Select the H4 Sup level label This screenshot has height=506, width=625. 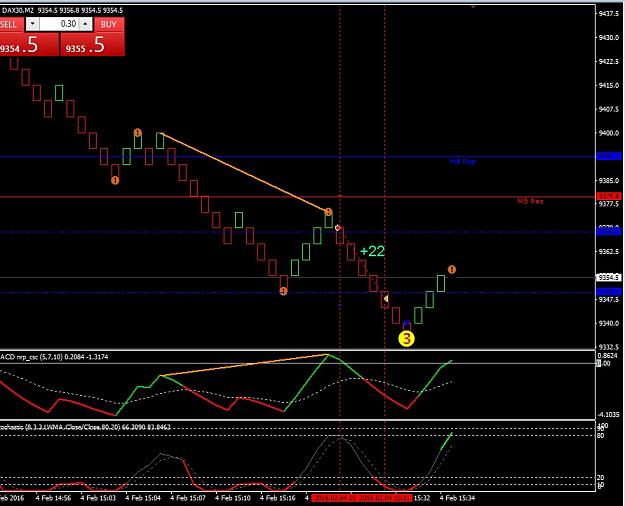[463, 161]
